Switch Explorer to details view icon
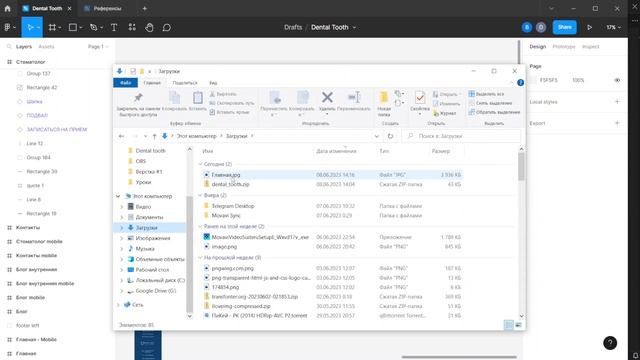This screenshot has height=360, width=640. coord(509,325)
